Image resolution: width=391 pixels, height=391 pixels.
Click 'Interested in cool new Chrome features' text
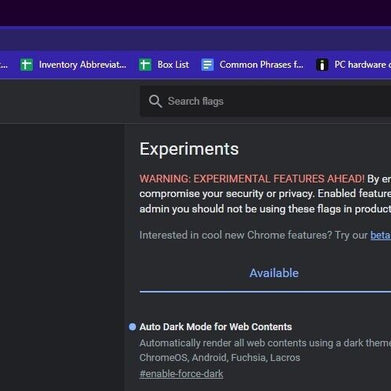(236, 235)
